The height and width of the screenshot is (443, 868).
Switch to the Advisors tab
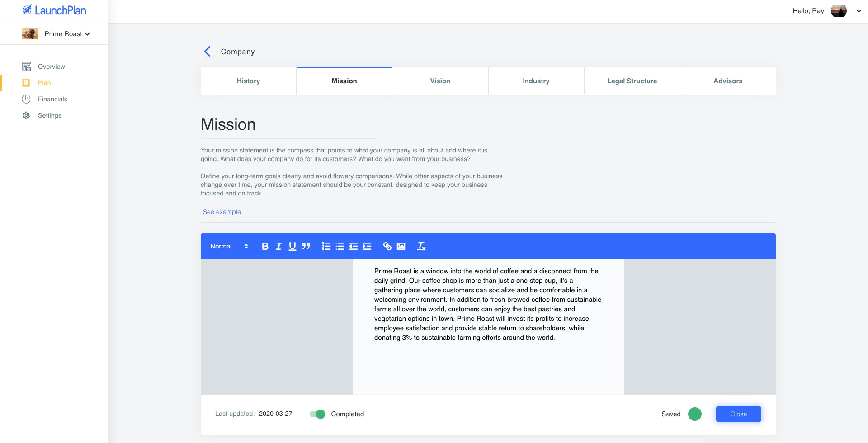pyautogui.click(x=727, y=81)
